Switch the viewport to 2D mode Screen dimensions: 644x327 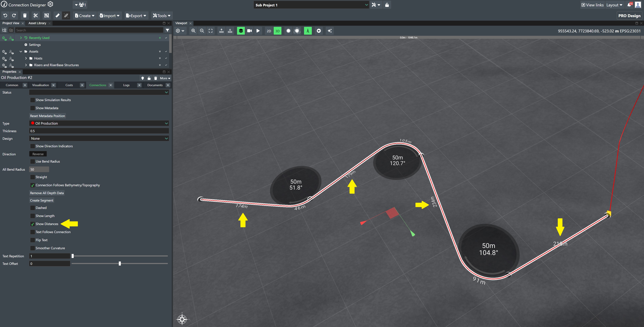(269, 31)
